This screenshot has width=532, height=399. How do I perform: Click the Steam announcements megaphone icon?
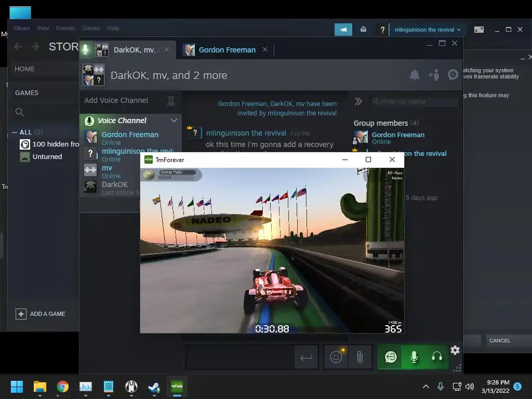point(343,30)
